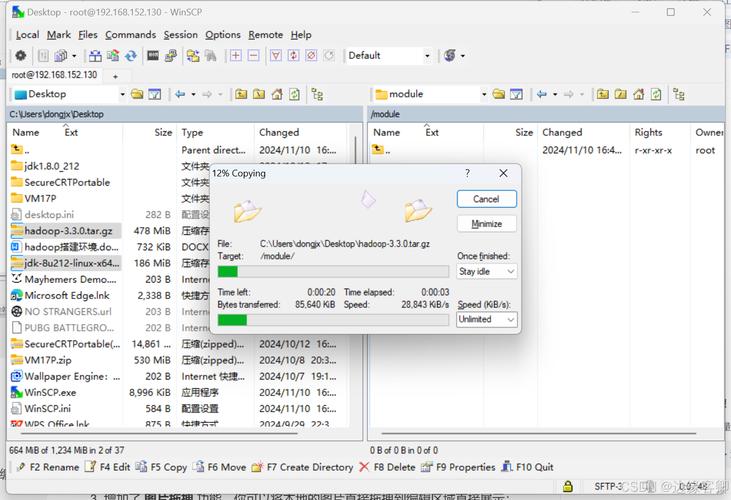Click the blue circular arrows sync icon
Viewport: 731px width, 500px height.
pos(131,55)
